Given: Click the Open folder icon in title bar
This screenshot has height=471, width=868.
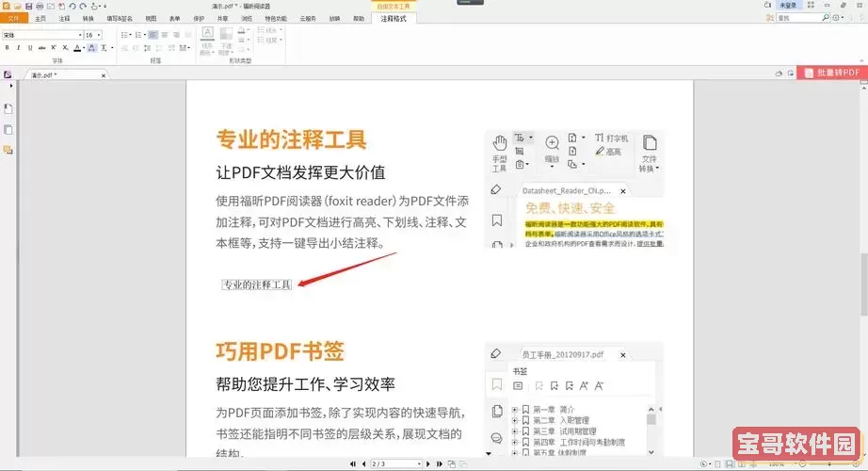Looking at the screenshot, I should click(18, 6).
